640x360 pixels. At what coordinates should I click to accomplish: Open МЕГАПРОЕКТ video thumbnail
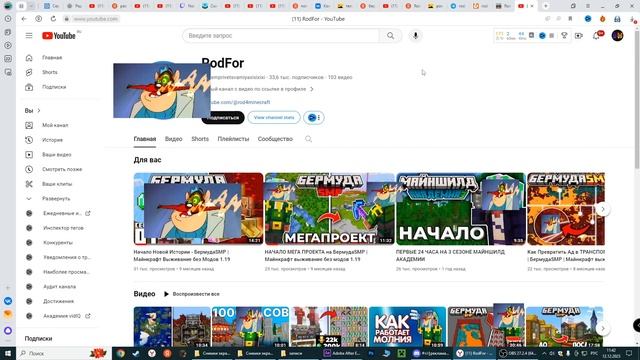(x=329, y=209)
